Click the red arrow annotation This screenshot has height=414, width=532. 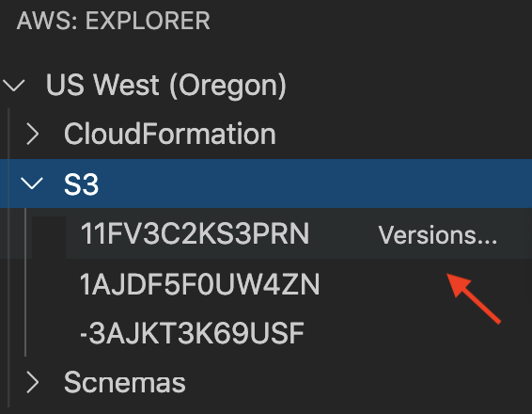pos(474,298)
